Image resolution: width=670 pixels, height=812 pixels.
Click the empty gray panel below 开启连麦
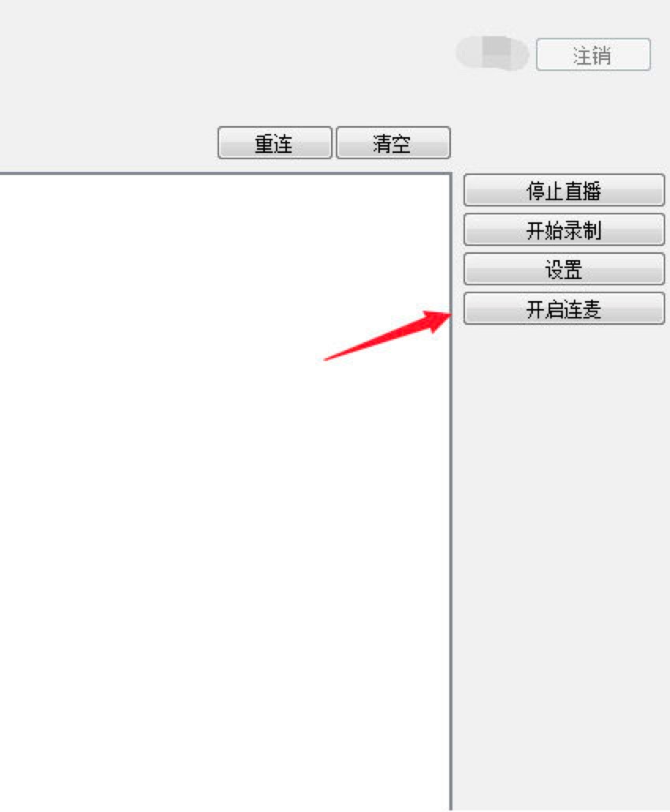[561, 567]
